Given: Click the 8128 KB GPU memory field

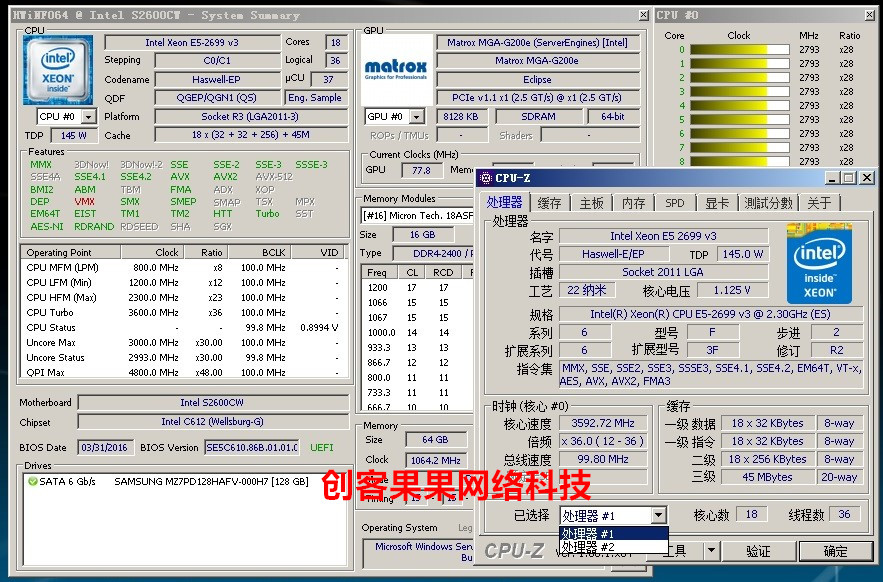Looking at the screenshot, I should coord(461,117).
